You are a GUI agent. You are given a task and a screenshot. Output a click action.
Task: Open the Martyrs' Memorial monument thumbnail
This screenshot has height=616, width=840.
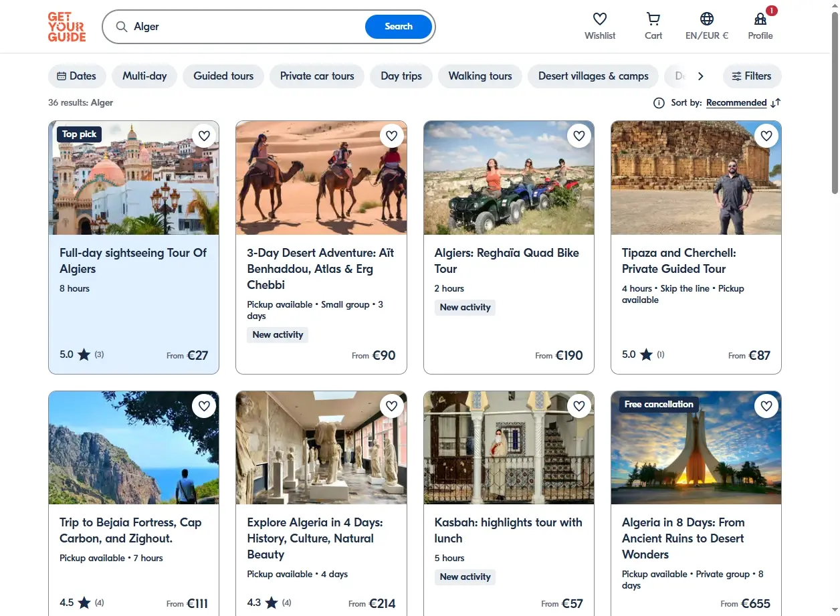(696, 447)
